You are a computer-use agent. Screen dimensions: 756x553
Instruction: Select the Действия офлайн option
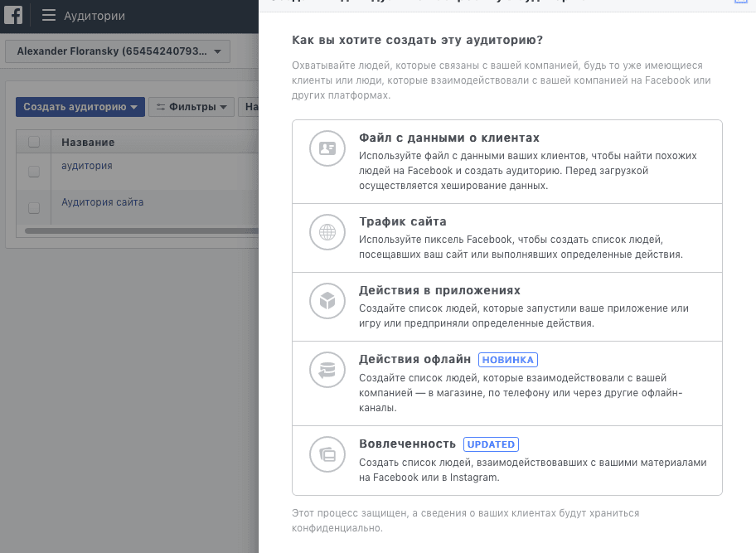[x=507, y=384]
